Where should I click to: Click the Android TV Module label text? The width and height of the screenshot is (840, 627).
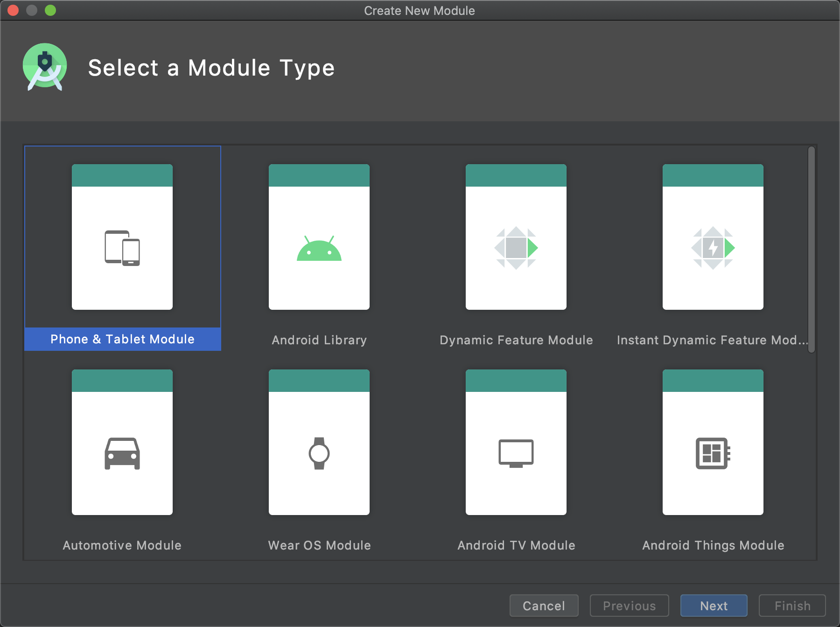pyautogui.click(x=516, y=545)
